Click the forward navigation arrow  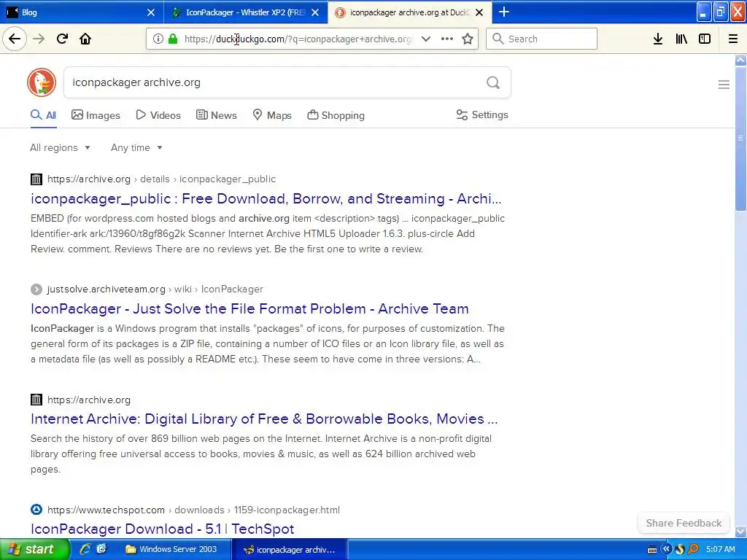pos(39,39)
